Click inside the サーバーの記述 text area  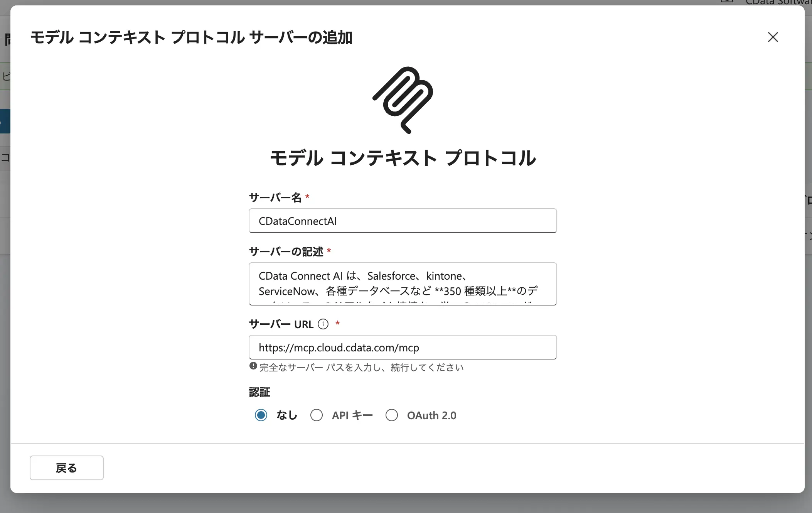402,283
